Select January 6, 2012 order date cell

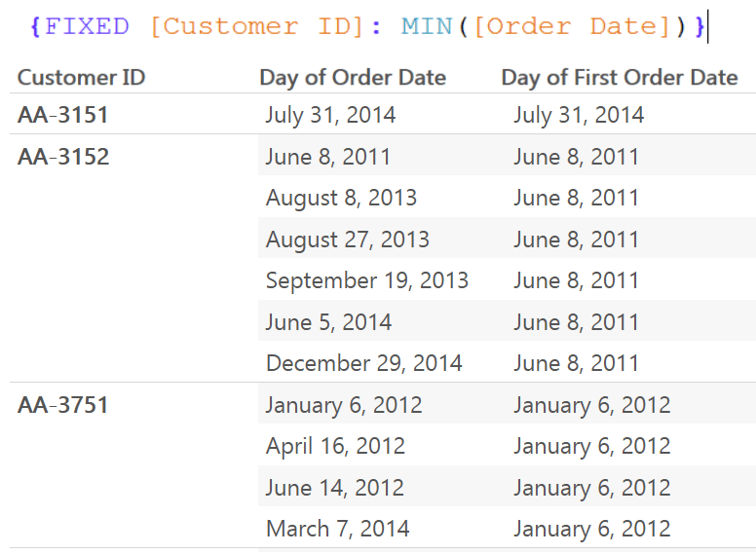[x=344, y=405]
